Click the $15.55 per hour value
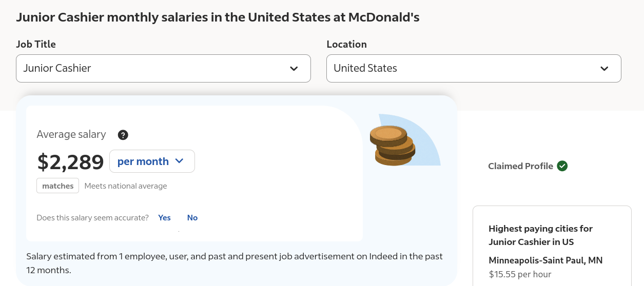Image resolution: width=644 pixels, height=286 pixels. pyautogui.click(x=520, y=274)
